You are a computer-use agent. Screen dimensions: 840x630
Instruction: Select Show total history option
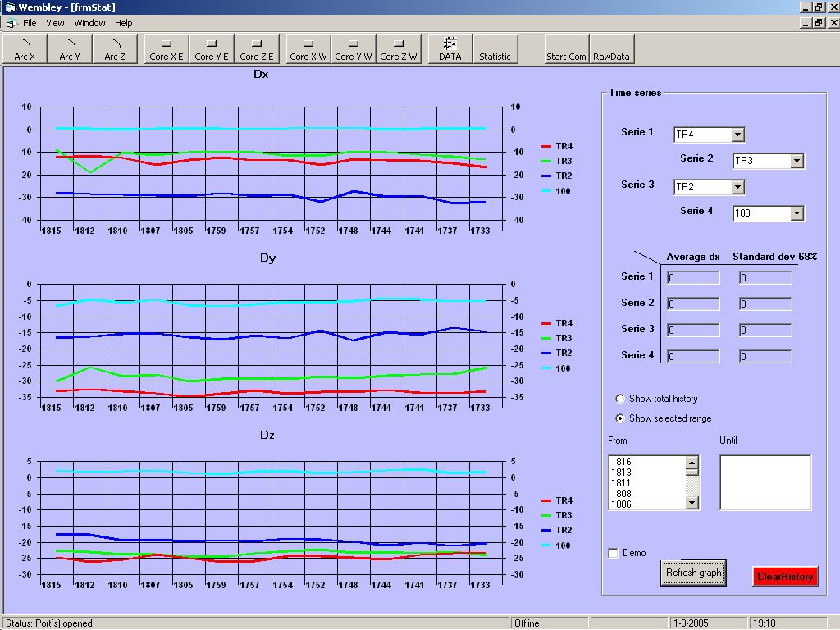(620, 399)
